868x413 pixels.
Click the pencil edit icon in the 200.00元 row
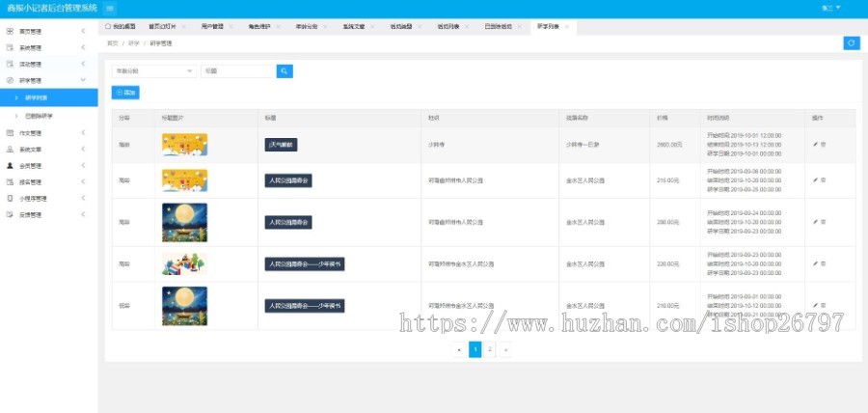click(x=815, y=222)
